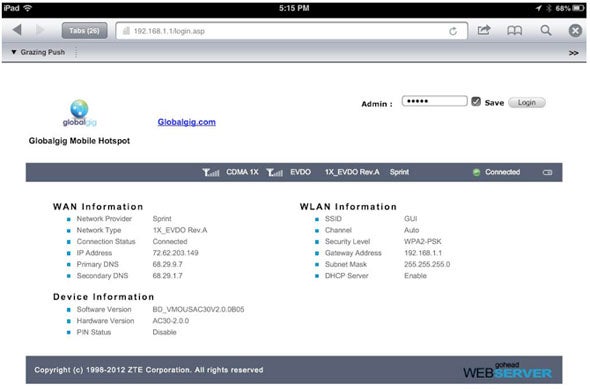Toggle the Save password checkbox
The width and height of the screenshot is (590, 389).
(476, 101)
